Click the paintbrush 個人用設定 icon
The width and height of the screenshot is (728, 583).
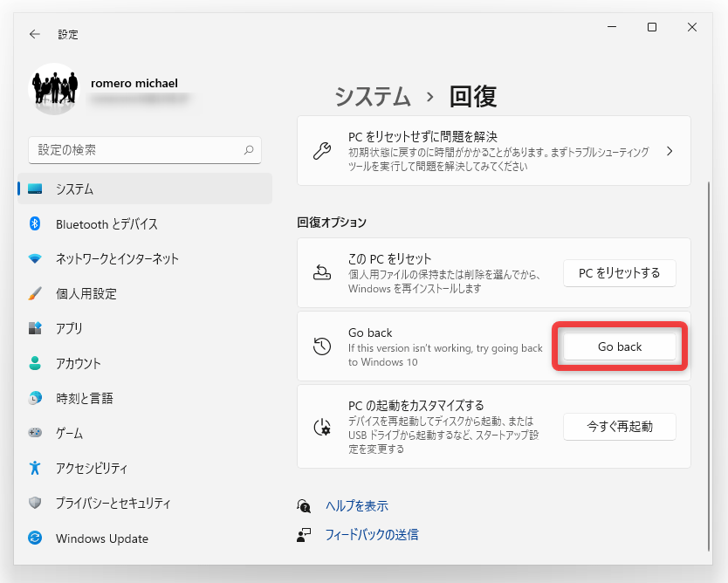pos(35,293)
